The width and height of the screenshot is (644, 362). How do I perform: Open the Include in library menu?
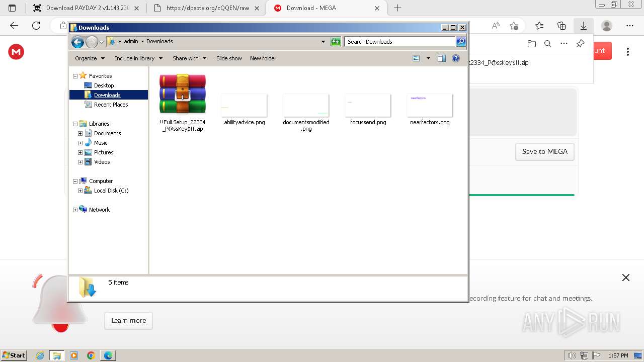pyautogui.click(x=138, y=58)
